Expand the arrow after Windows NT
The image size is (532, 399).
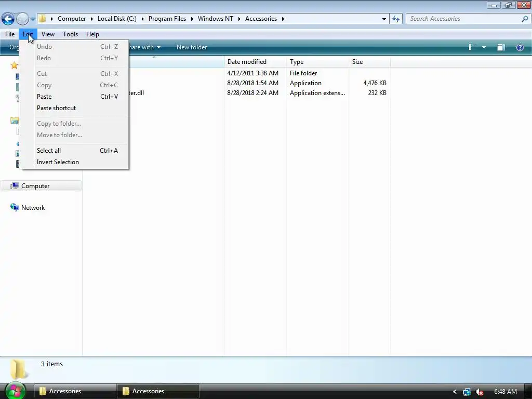click(x=239, y=19)
